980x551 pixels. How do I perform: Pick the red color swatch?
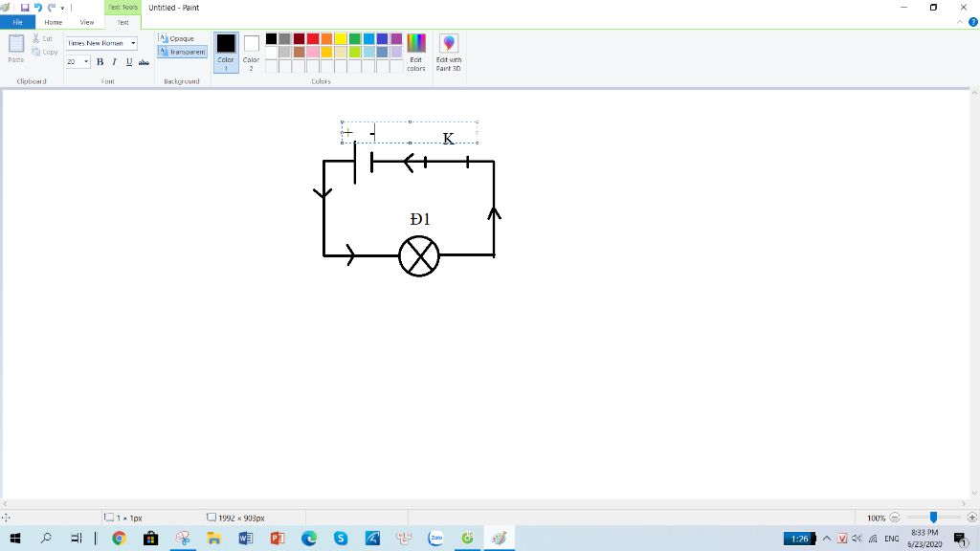pyautogui.click(x=313, y=38)
